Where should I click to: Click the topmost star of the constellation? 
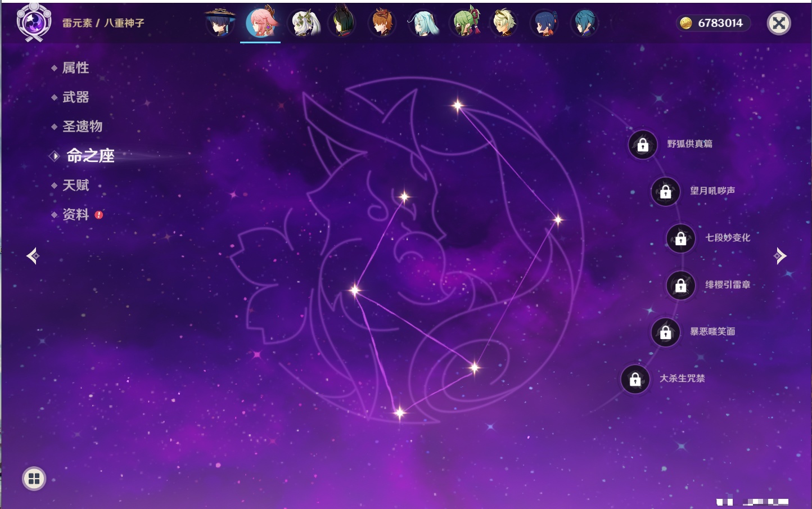(458, 105)
